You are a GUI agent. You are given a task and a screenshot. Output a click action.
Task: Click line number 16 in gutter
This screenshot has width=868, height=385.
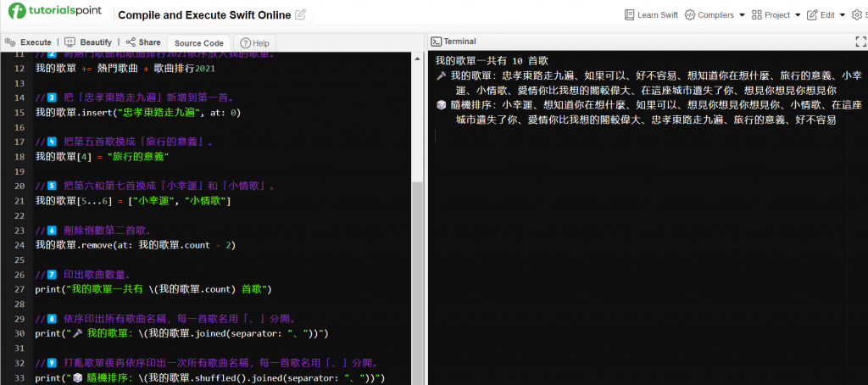[19, 127]
